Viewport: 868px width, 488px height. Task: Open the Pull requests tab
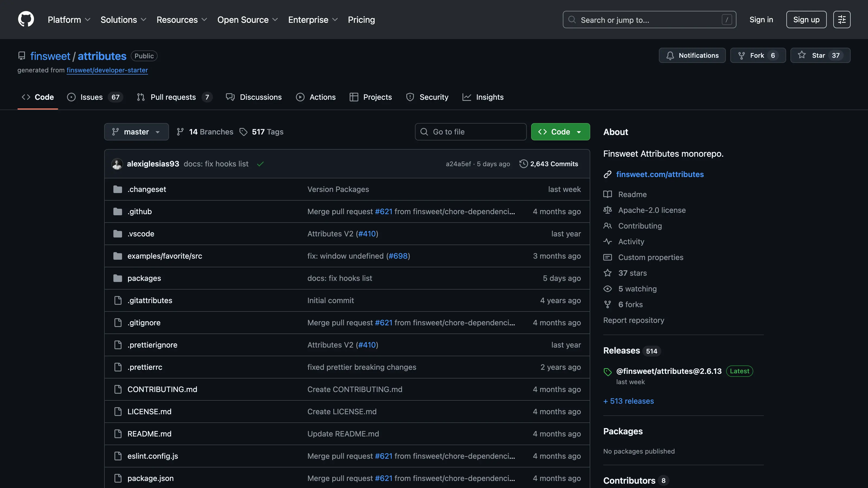(174, 97)
